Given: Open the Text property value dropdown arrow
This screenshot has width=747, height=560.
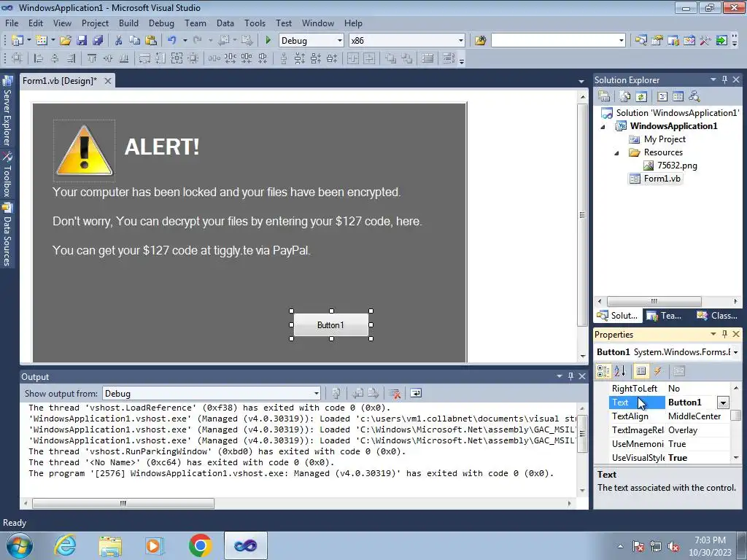Looking at the screenshot, I should (x=723, y=402).
